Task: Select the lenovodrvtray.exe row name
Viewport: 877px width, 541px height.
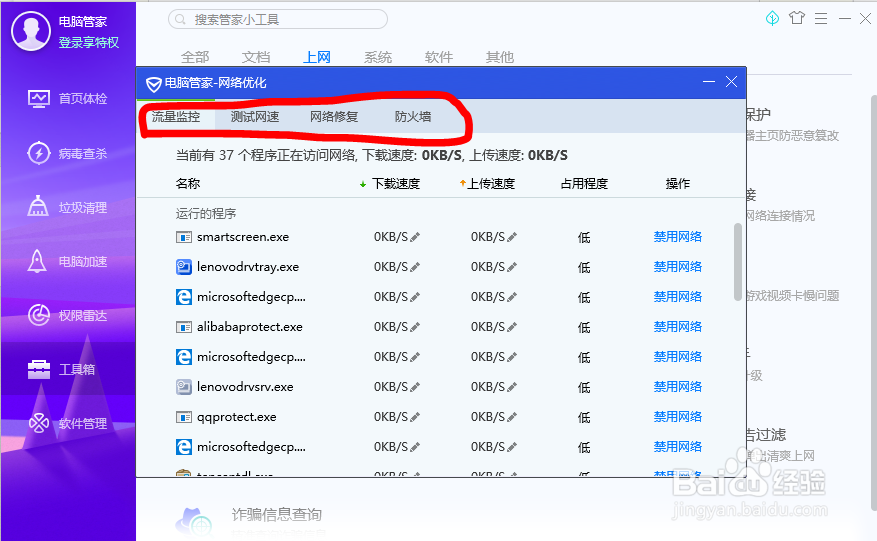Action: tap(248, 267)
